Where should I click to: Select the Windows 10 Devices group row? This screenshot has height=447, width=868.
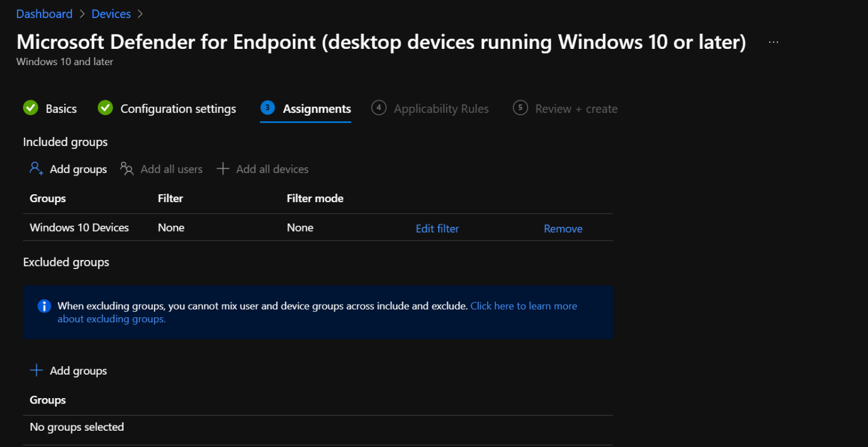(318, 227)
